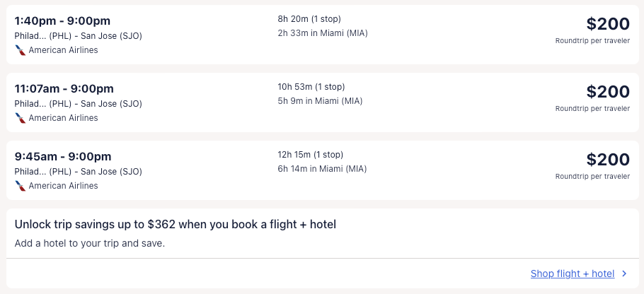Click chevron arrow next to Shop flight + hotel
The image size is (644, 294).
click(x=624, y=274)
